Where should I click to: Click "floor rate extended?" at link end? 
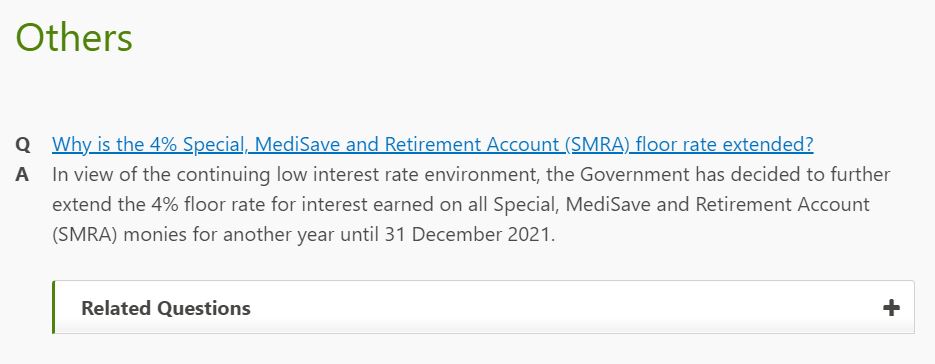pos(725,144)
